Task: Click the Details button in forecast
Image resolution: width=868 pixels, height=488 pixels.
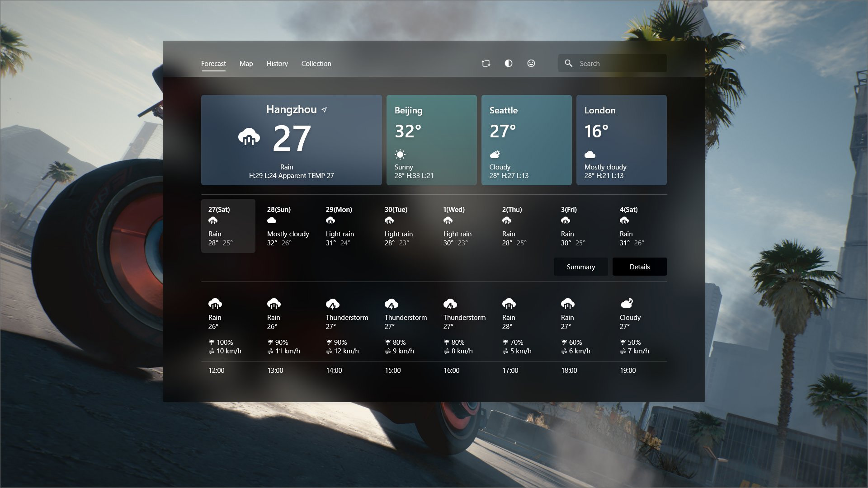Action: point(640,266)
